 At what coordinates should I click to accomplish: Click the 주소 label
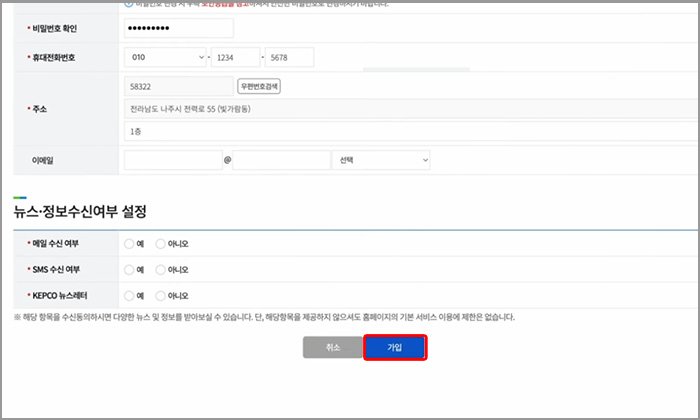pyautogui.click(x=39, y=109)
